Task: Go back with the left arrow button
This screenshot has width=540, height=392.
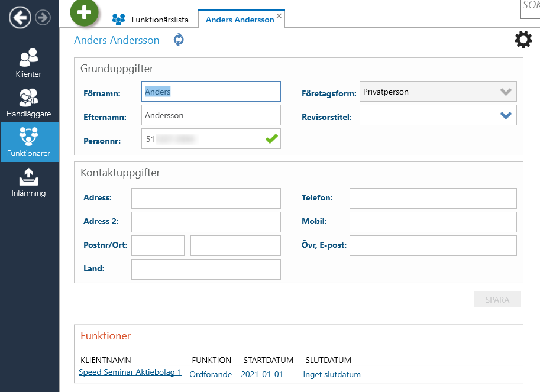Action: click(20, 18)
